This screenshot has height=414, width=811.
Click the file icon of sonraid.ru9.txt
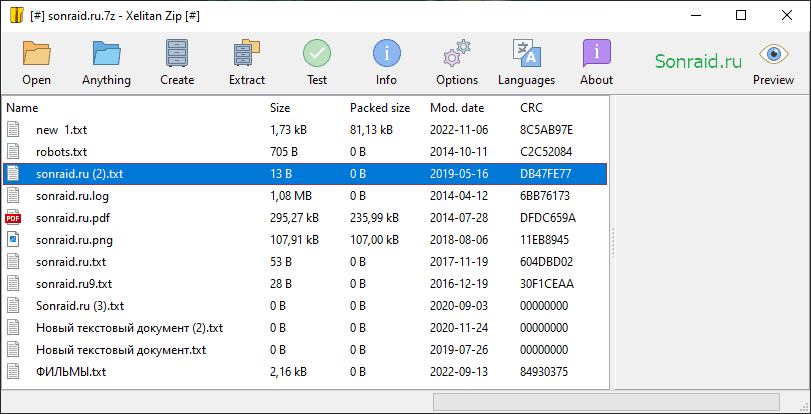[x=13, y=284]
